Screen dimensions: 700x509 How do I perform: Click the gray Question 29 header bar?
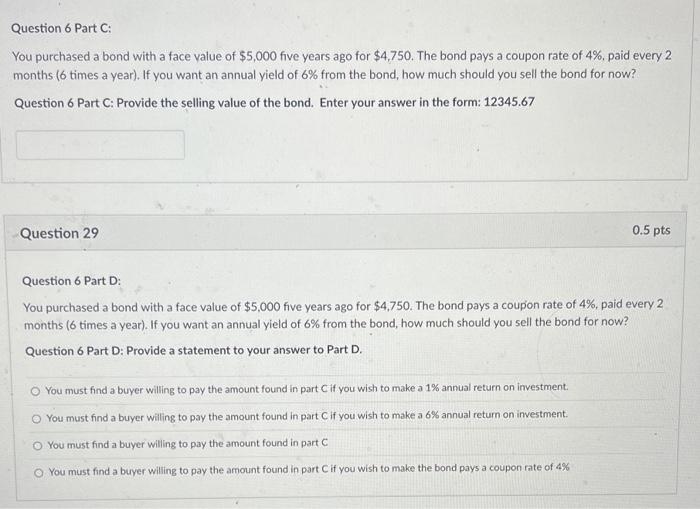click(x=345, y=232)
